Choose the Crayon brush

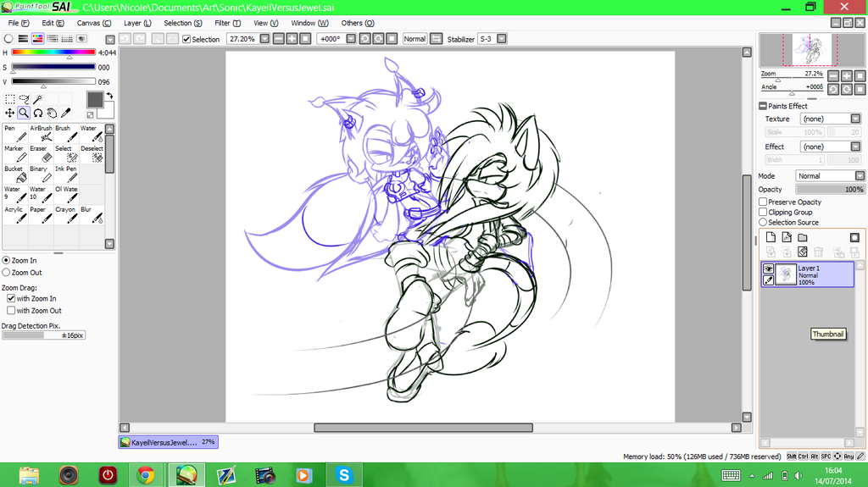click(x=66, y=215)
